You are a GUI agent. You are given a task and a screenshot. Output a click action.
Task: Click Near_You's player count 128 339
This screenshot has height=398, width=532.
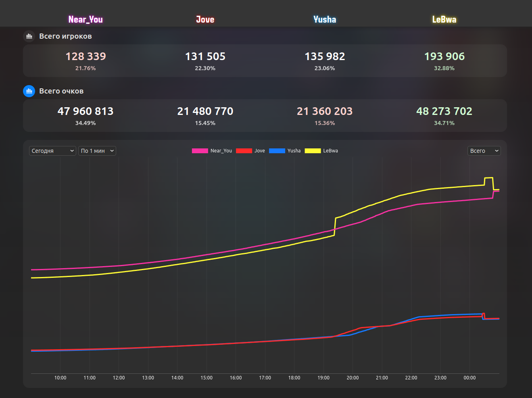86,56
